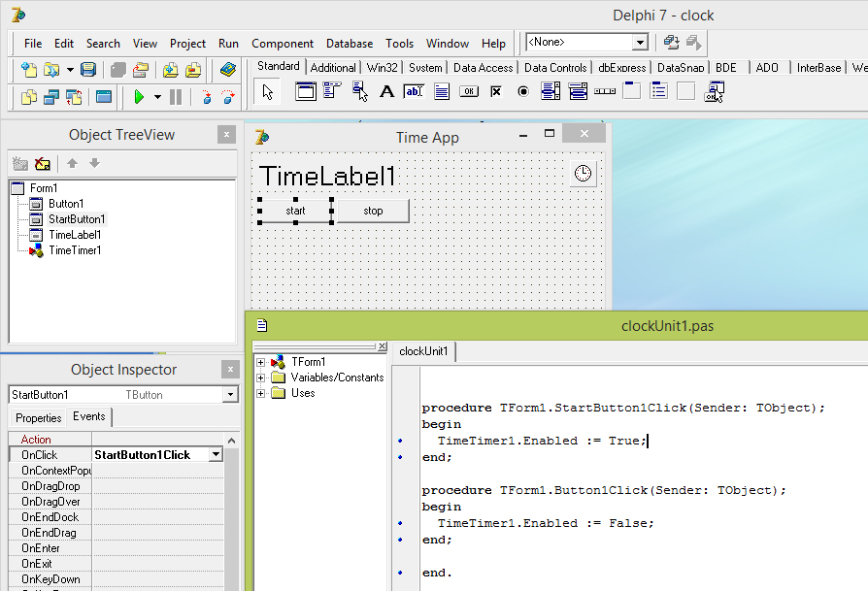The width and height of the screenshot is (868, 591).
Task: Open the Tools menu
Action: (x=399, y=43)
